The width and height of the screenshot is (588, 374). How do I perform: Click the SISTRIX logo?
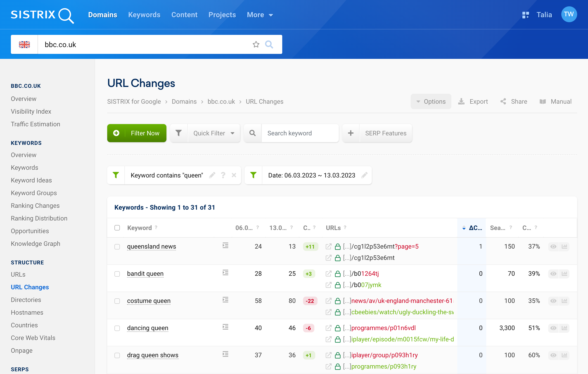[x=42, y=15]
